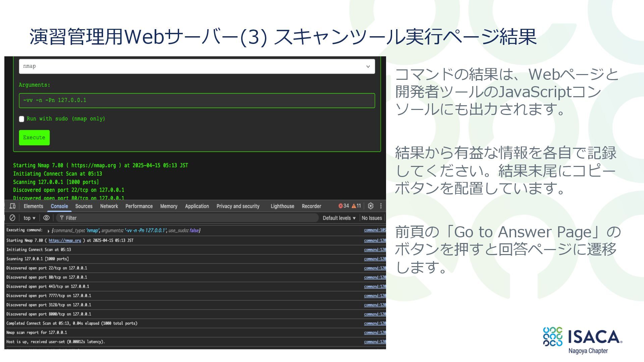
Task: Open the DevTools three-dot customize menu
Action: coord(381,206)
